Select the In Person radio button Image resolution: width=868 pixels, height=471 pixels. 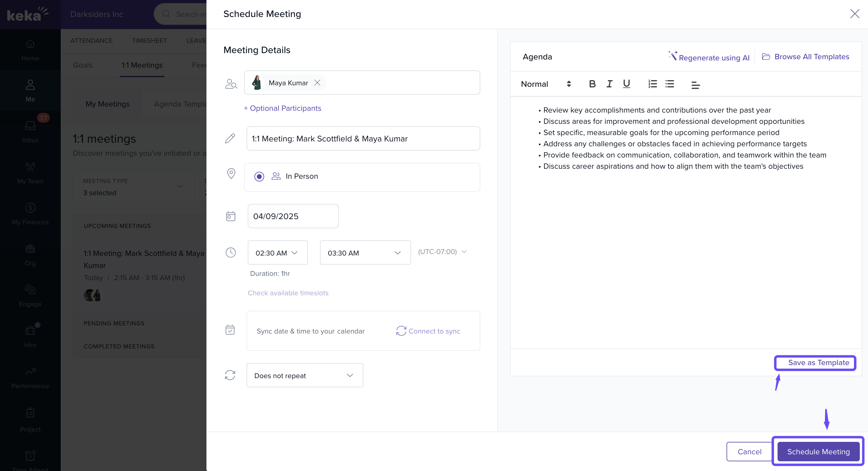pyautogui.click(x=259, y=177)
